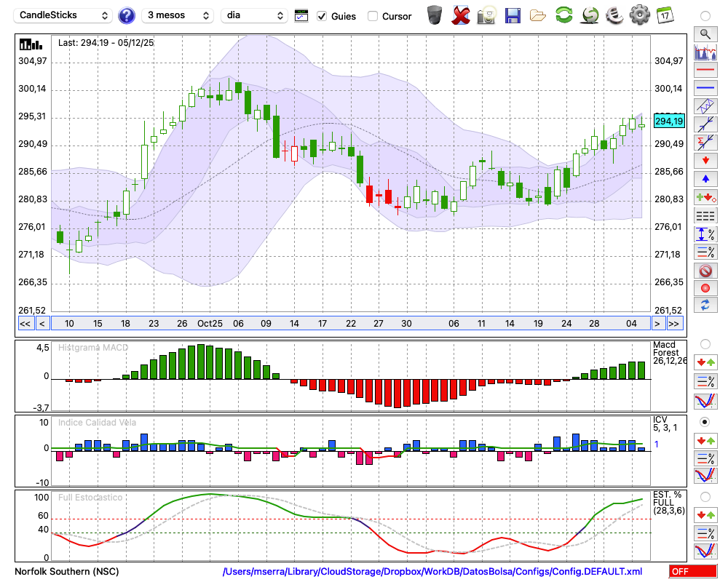Uncheck the Guies checkbox
The width and height of the screenshot is (728, 582).
322,16
